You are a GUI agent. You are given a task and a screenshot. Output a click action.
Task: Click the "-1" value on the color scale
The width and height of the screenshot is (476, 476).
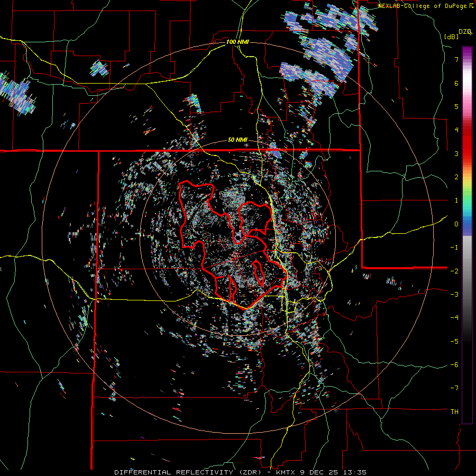(x=454, y=248)
